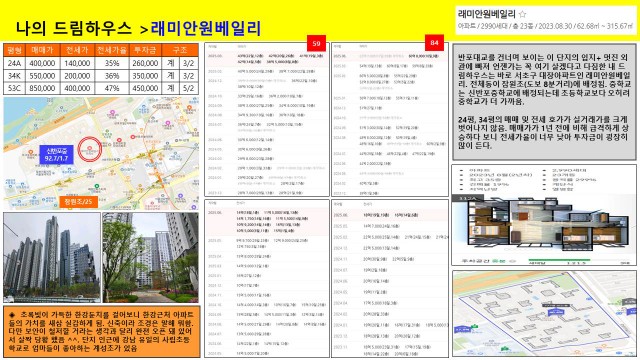Click the red 84 size badge
Image resolution: width=640 pixels, height=360 pixels.
pos(434,43)
